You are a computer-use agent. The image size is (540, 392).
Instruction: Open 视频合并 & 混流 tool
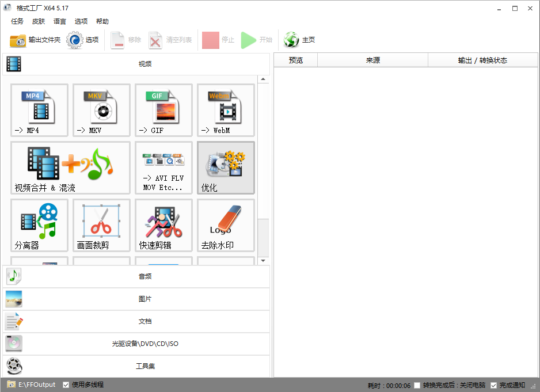coord(70,168)
